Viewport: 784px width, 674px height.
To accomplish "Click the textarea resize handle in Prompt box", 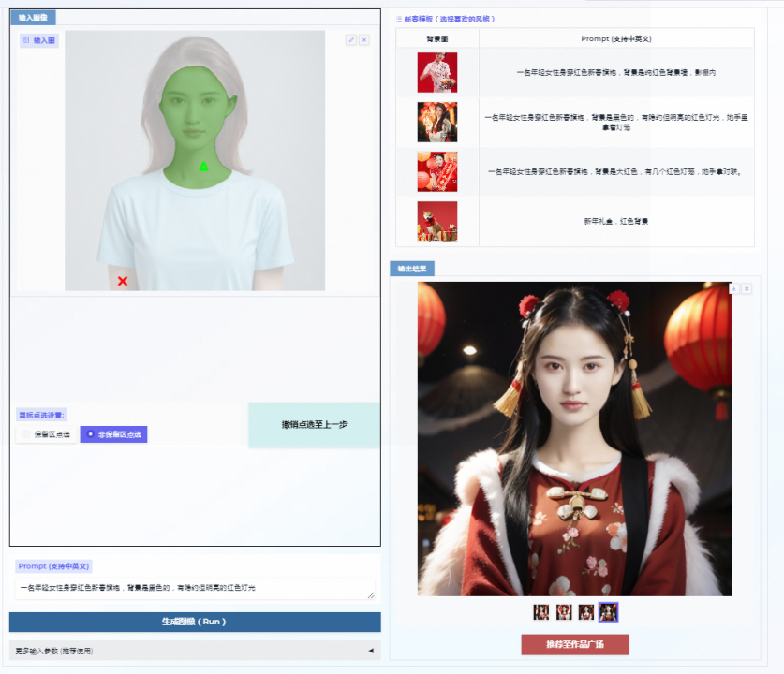I will (371, 594).
